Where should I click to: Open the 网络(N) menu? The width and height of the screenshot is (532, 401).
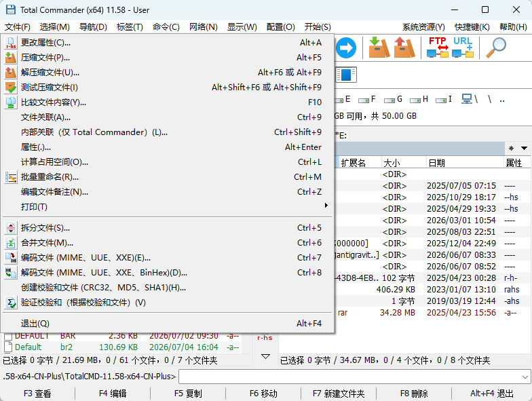coord(204,27)
